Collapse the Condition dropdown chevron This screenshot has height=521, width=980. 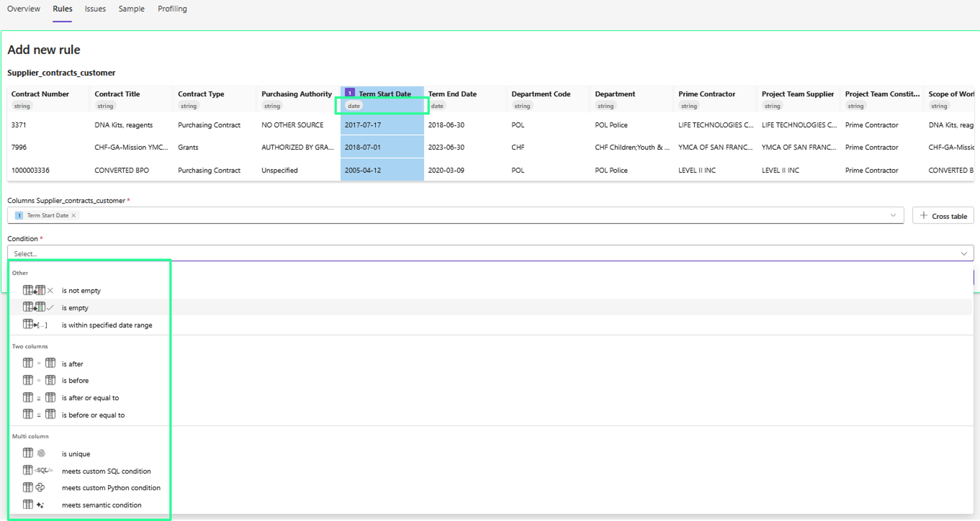pyautogui.click(x=964, y=253)
